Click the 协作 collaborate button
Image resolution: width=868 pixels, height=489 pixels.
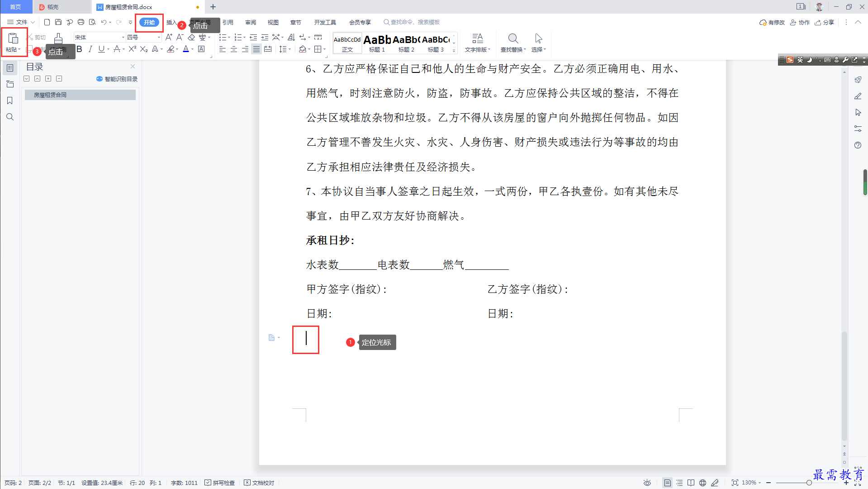(800, 22)
